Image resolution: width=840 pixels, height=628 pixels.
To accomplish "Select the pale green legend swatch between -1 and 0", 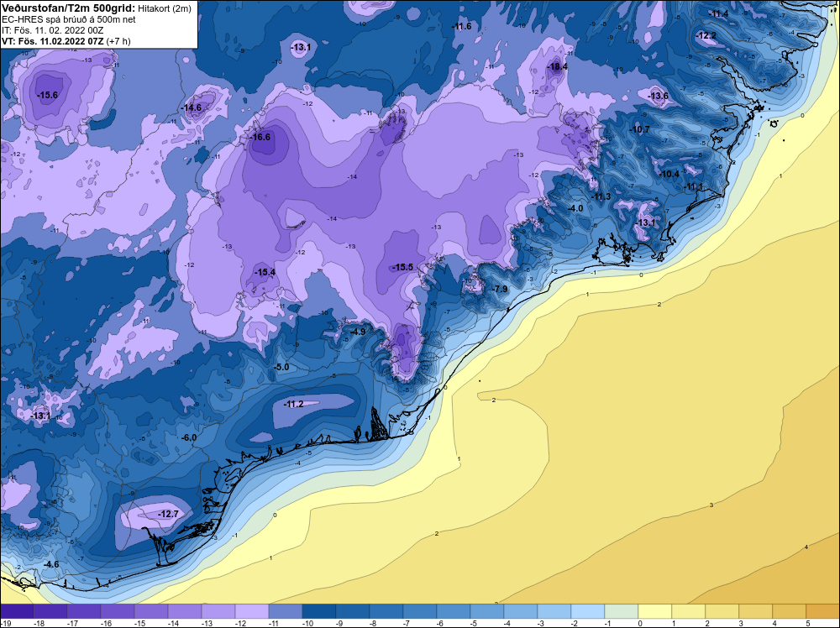I will [x=622, y=611].
